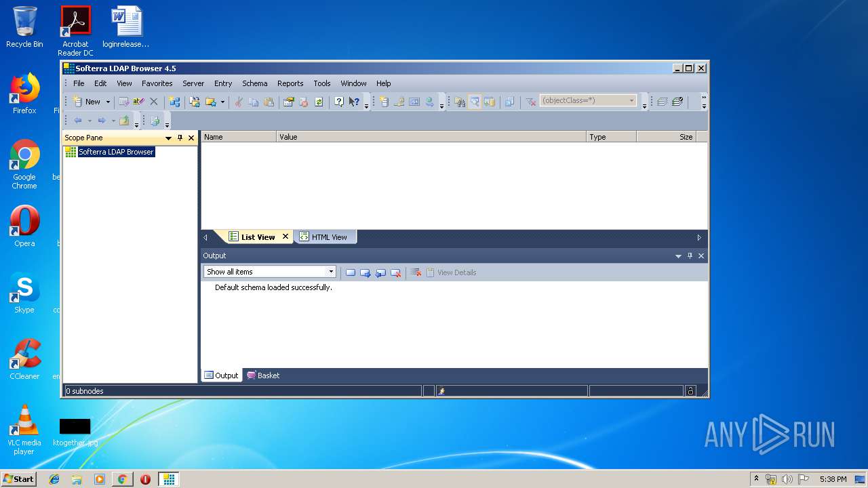This screenshot has height=488, width=868.
Task: Open the New button dropdown arrow
Action: 107,102
